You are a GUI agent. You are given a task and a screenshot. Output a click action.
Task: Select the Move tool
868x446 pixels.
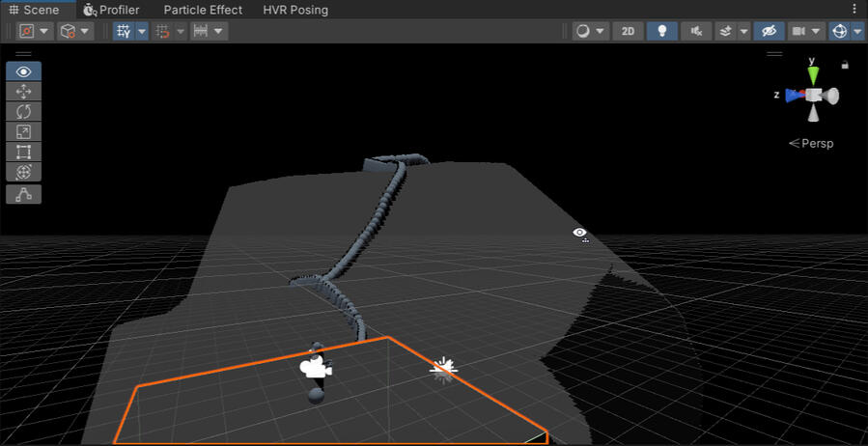[x=24, y=92]
